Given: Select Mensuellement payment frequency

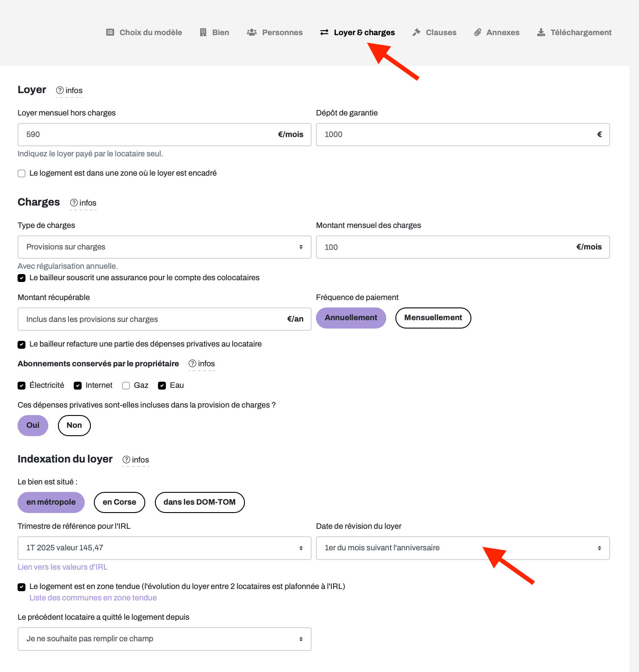Looking at the screenshot, I should click(x=433, y=318).
